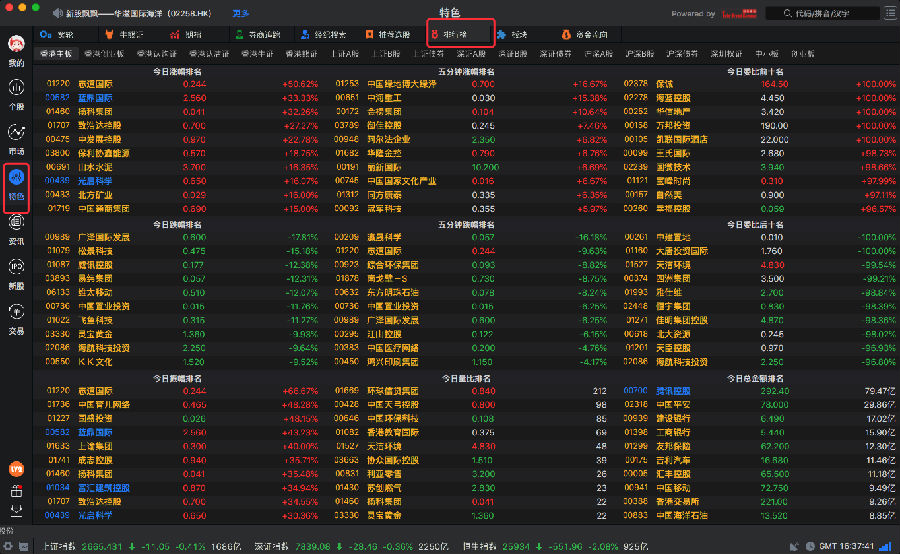Click 今日跌幅排名 section header

click(x=177, y=224)
